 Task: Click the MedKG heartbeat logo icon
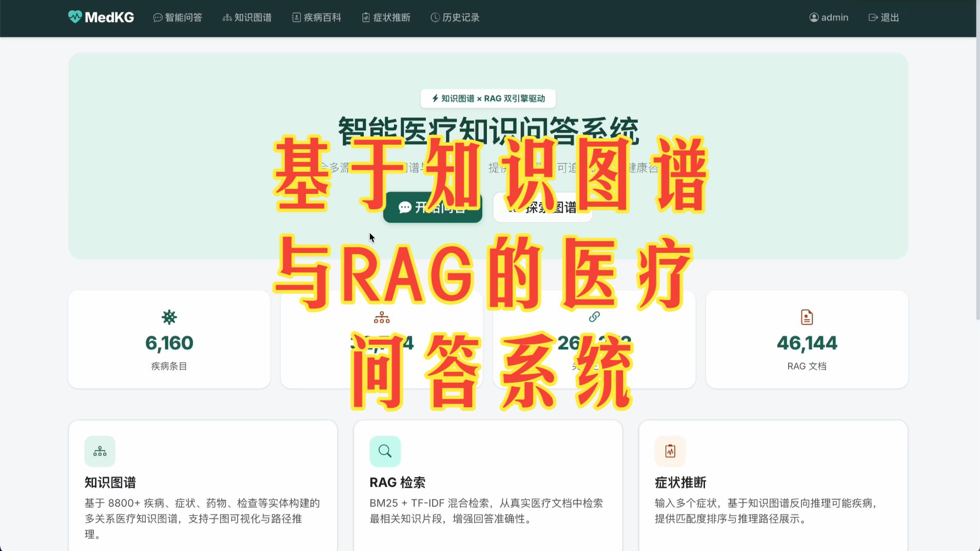(75, 17)
